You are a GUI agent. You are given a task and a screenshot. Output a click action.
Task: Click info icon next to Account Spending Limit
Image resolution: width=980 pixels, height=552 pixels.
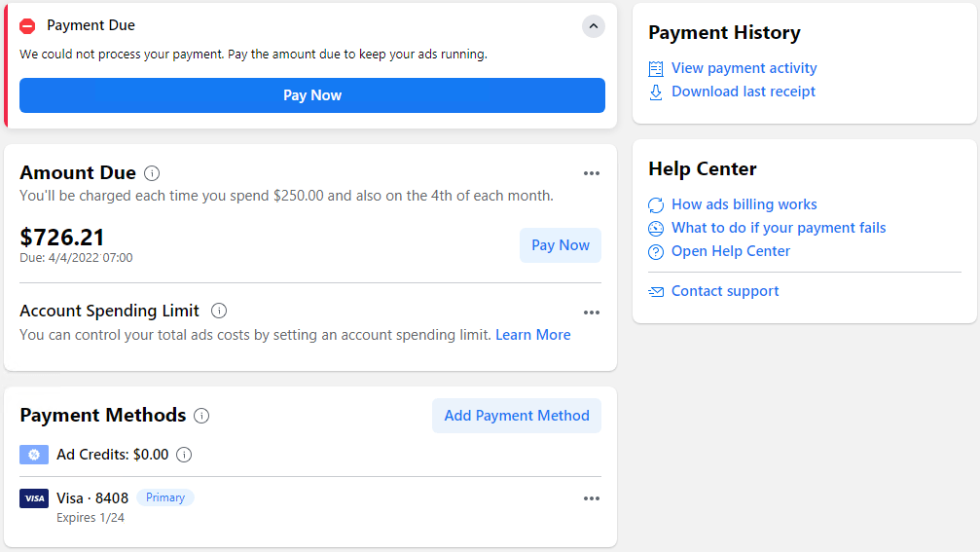(219, 312)
